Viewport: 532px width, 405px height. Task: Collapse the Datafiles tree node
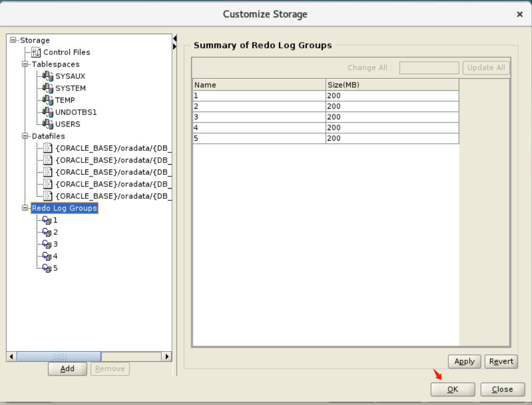tap(24, 136)
